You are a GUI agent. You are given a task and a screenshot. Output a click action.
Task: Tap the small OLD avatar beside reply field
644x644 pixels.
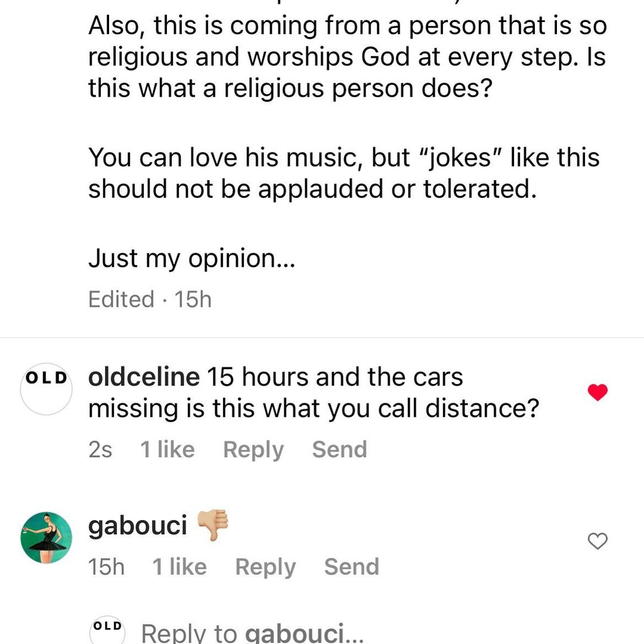coord(108,631)
